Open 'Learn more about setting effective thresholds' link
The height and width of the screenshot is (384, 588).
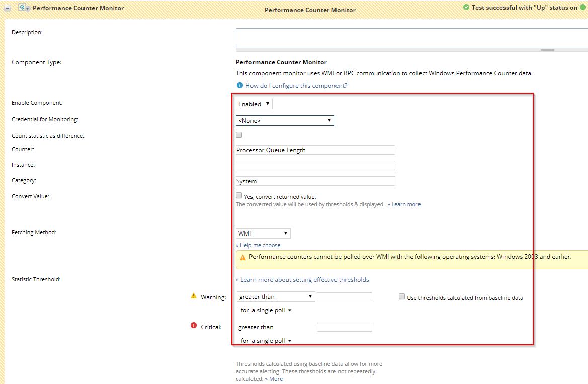coord(304,280)
